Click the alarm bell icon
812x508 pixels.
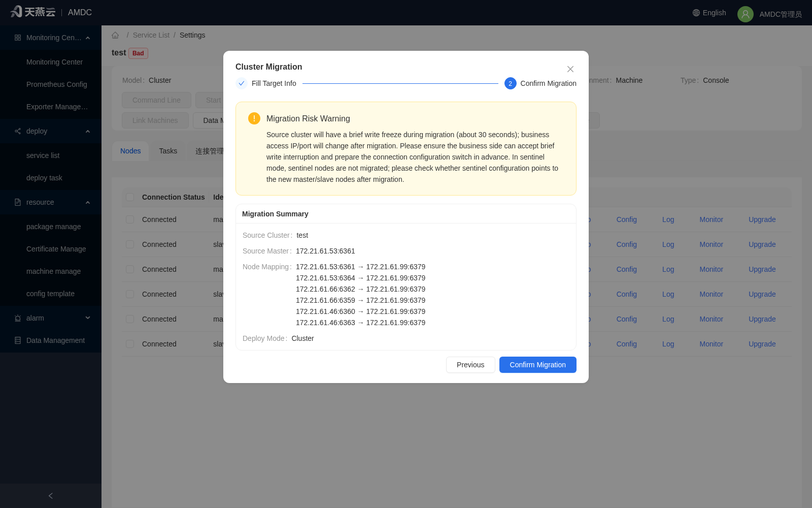(x=18, y=318)
